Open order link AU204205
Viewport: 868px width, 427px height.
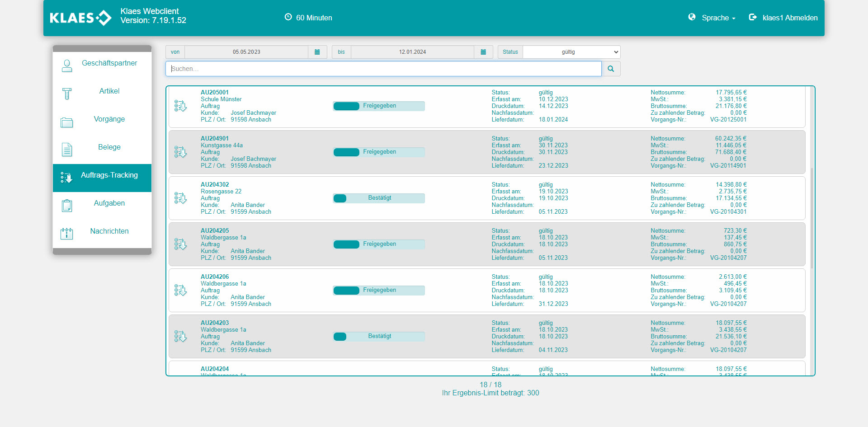[x=215, y=231]
